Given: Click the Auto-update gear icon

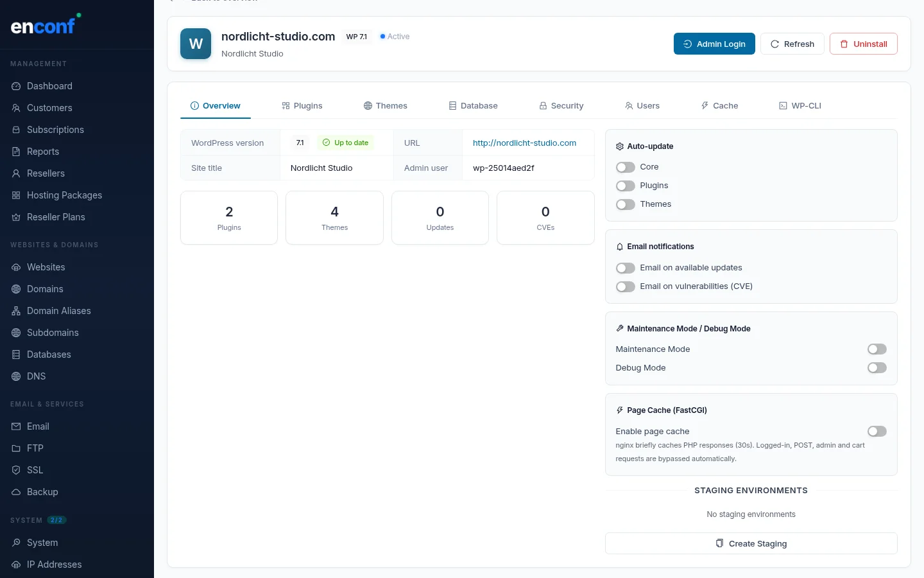Looking at the screenshot, I should pyautogui.click(x=620, y=146).
